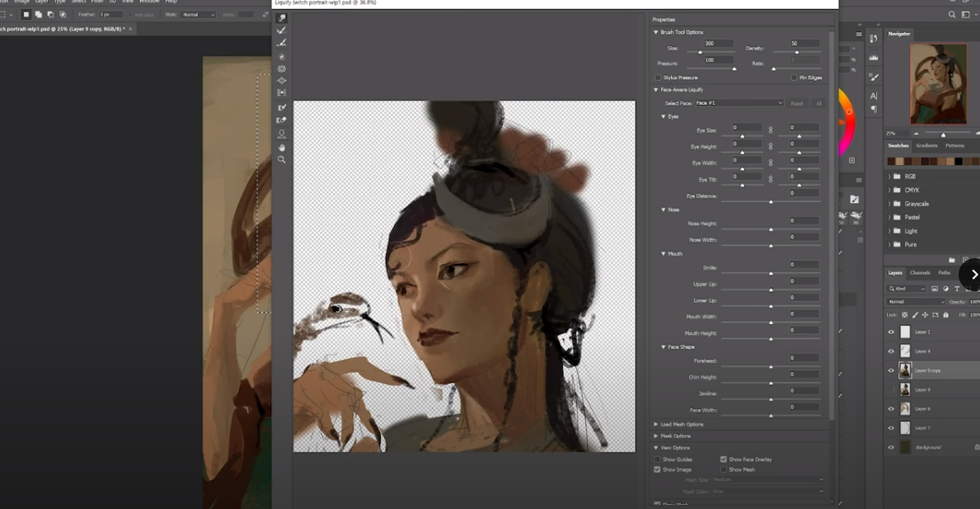Open the Character panel icon
Viewport: 980px width, 509px height.
click(x=874, y=96)
